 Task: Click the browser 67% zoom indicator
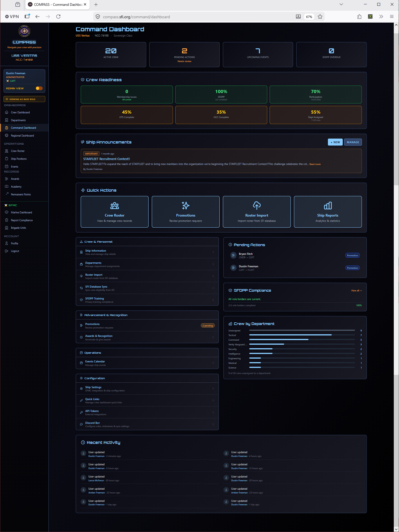click(309, 17)
